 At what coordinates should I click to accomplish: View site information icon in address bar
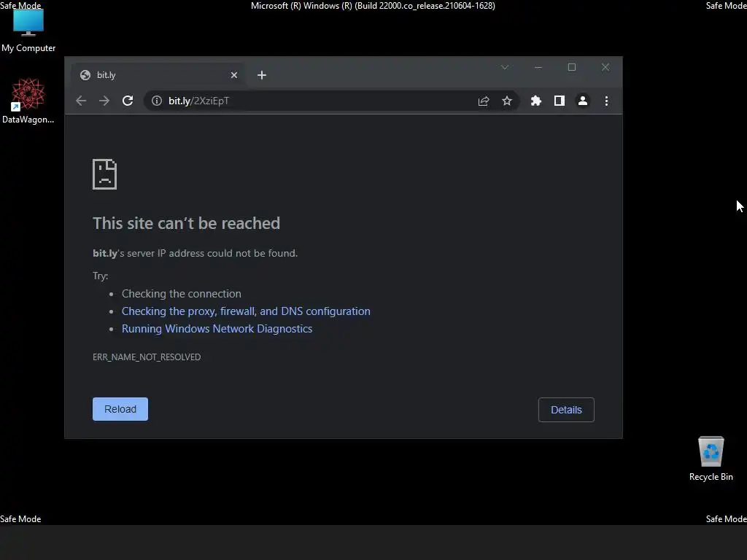157,101
